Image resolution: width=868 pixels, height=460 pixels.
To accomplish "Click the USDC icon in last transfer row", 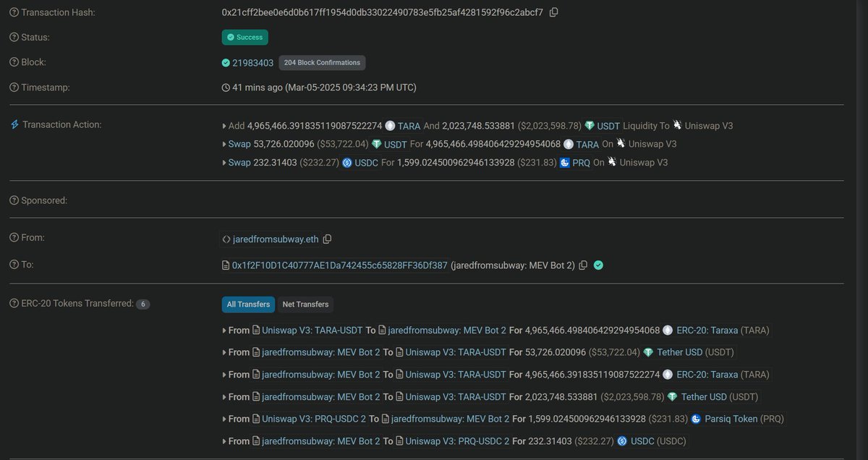I will (x=622, y=441).
